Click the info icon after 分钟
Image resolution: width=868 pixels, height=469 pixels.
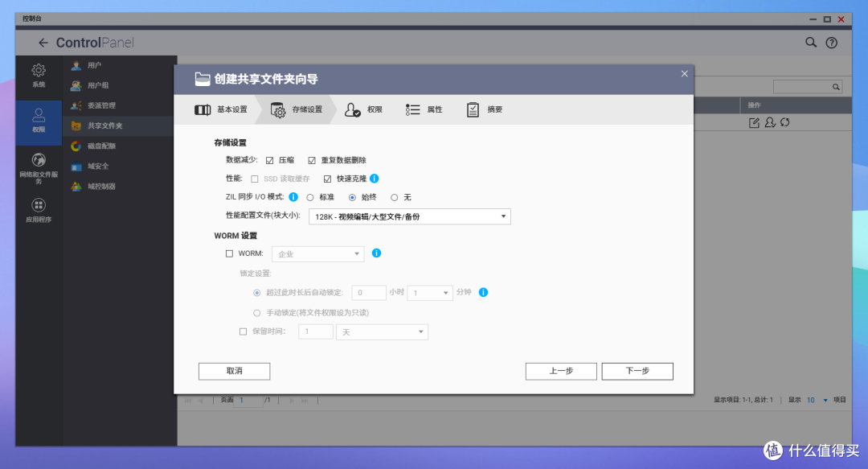click(x=483, y=292)
